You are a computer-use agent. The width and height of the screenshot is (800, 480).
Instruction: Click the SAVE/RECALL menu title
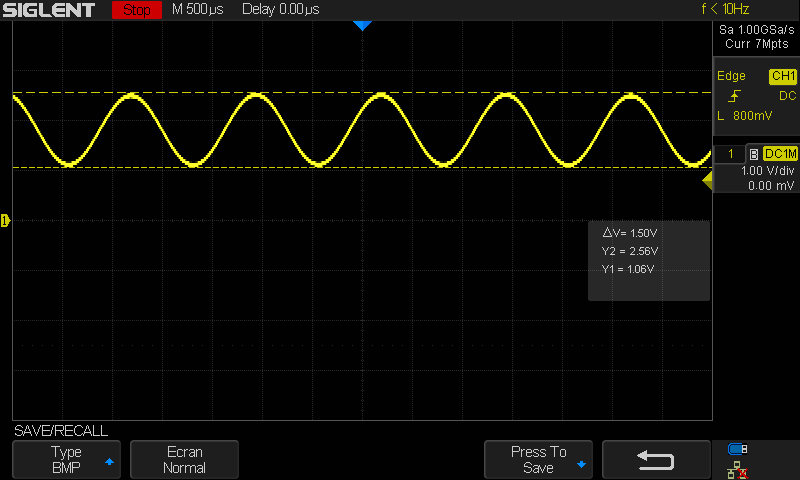(x=61, y=431)
